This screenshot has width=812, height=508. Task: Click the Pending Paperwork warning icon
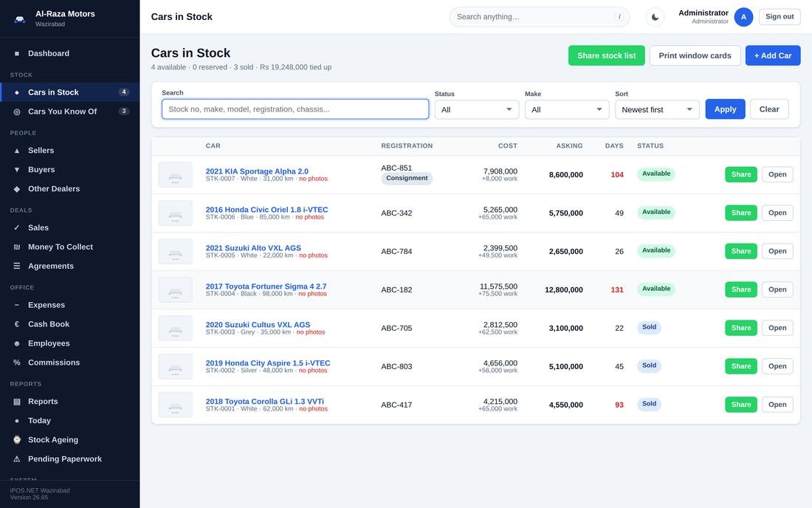[x=17, y=459]
